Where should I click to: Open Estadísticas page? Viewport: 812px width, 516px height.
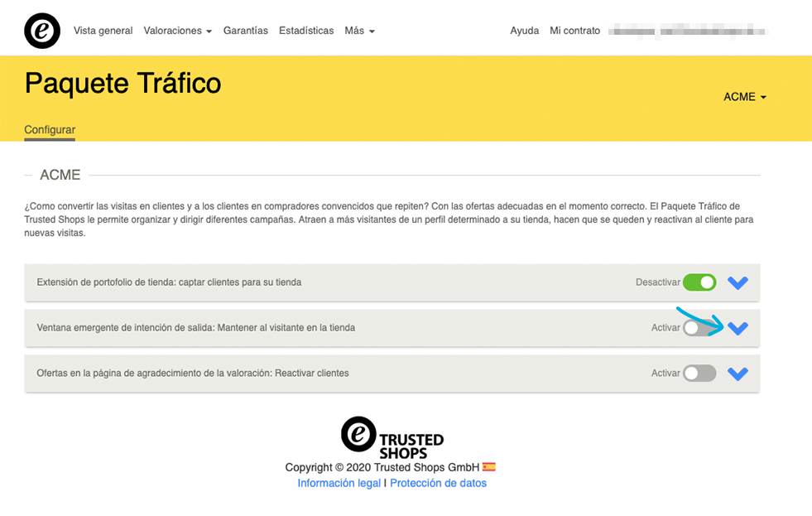[x=306, y=31]
